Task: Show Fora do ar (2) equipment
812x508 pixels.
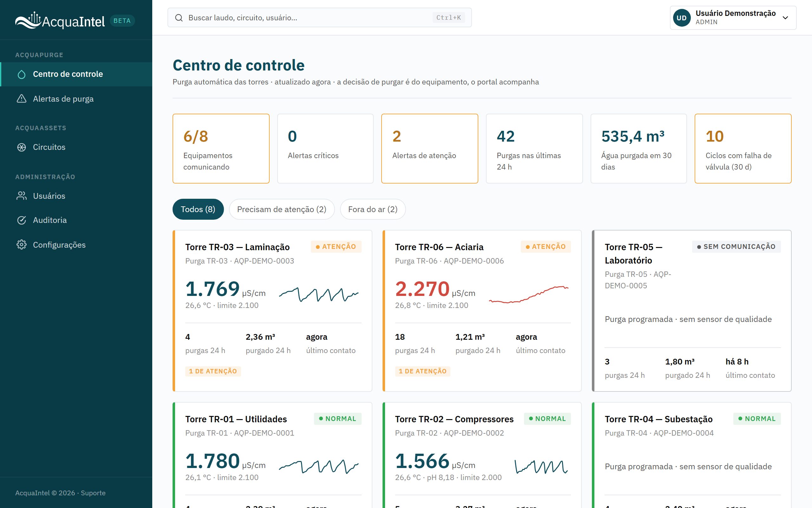Action: click(373, 209)
